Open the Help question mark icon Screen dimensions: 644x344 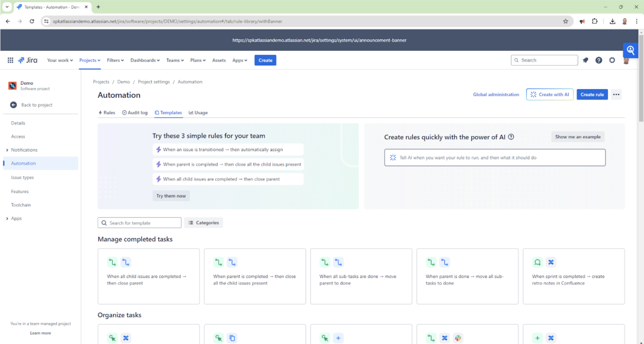click(599, 60)
